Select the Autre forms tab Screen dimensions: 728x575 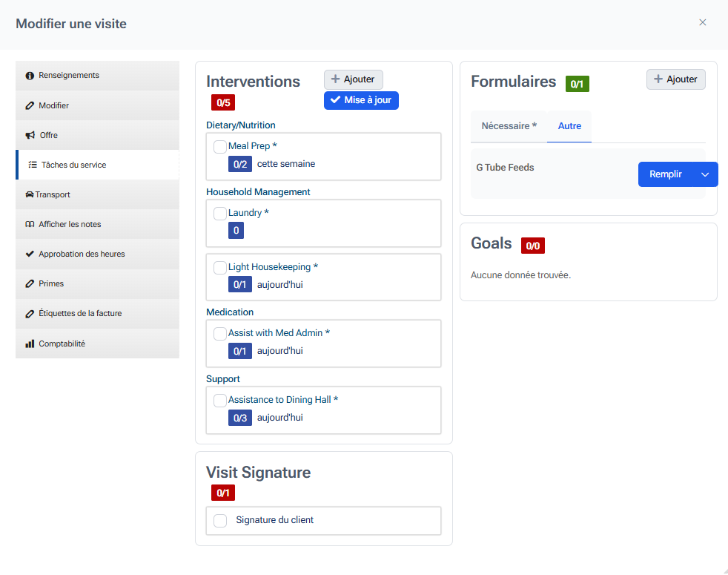[x=569, y=126]
